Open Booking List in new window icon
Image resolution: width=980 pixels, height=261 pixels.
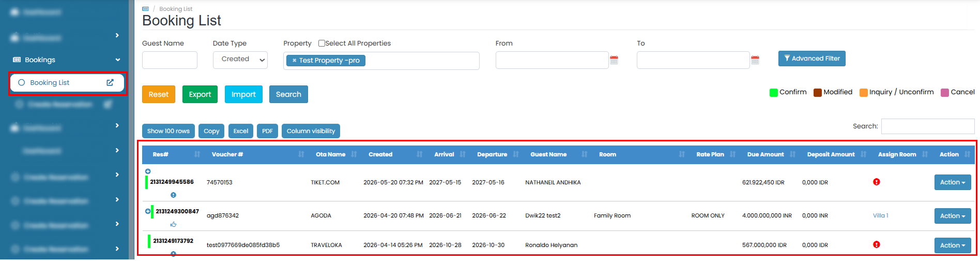(x=110, y=82)
